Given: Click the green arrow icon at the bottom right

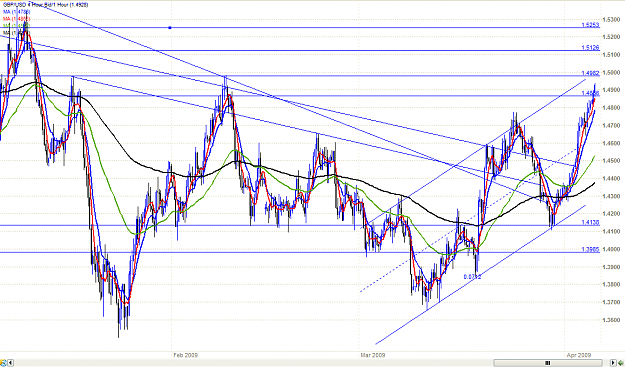Looking at the screenshot, I should coord(621,362).
